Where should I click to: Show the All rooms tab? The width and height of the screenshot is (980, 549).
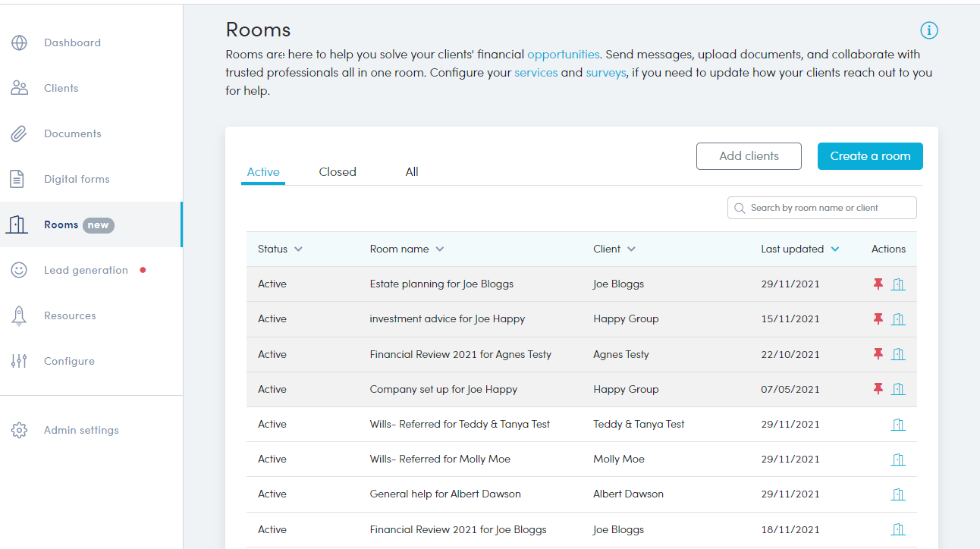click(412, 172)
